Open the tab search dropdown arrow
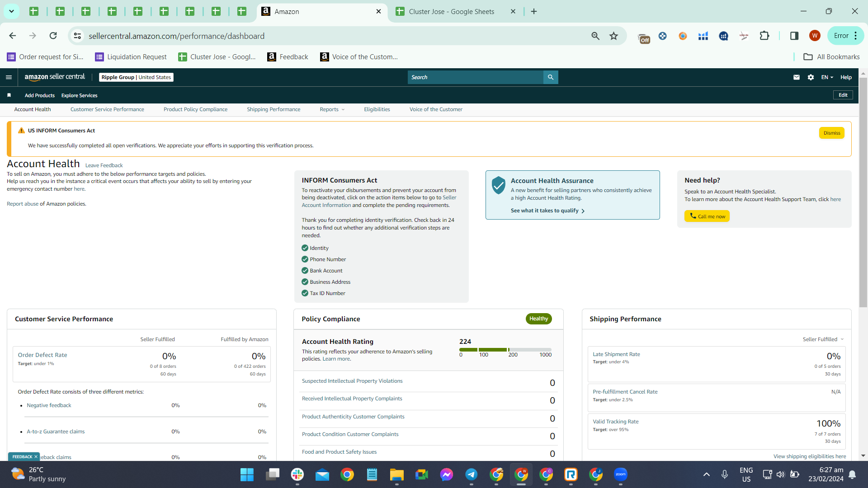 tap(11, 12)
